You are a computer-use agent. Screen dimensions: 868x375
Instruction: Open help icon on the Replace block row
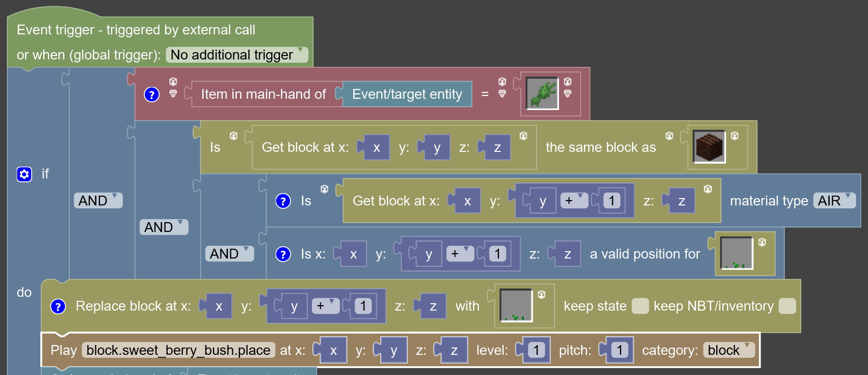[58, 306]
